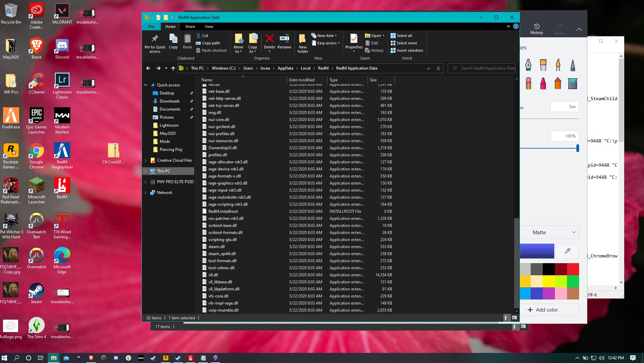This screenshot has width=644, height=363.
Task: Click the Select all button
Action: 401,36
